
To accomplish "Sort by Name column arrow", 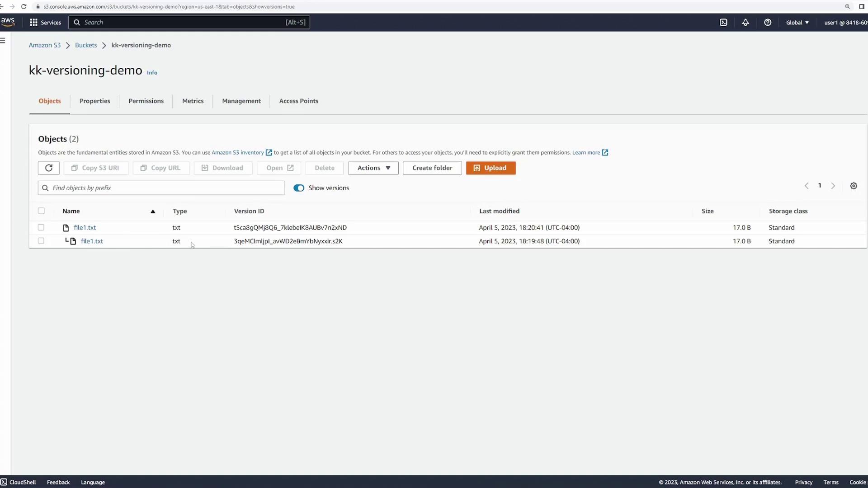I will tap(153, 211).
